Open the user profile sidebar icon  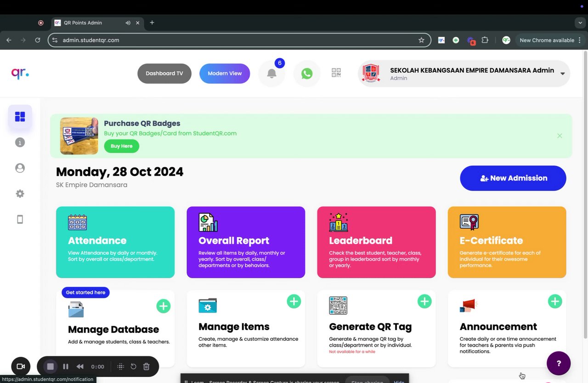(x=20, y=168)
